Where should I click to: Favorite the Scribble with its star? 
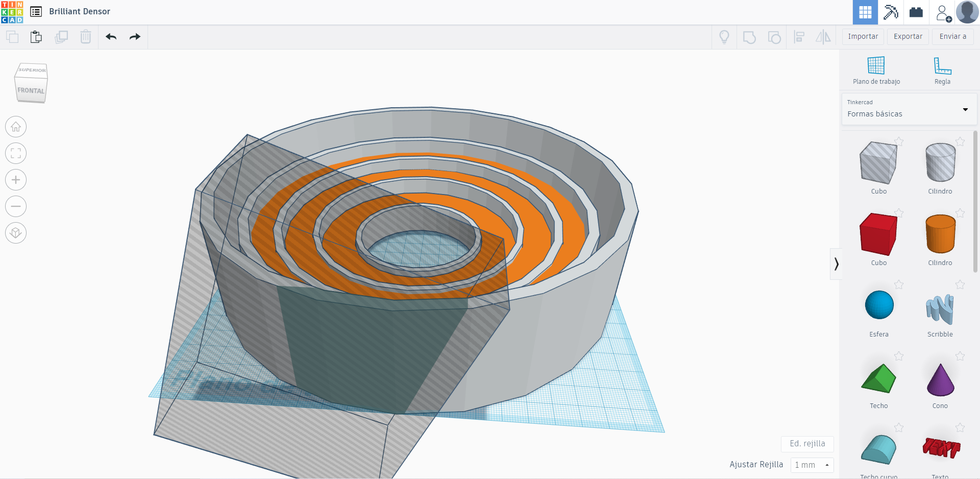(x=960, y=284)
